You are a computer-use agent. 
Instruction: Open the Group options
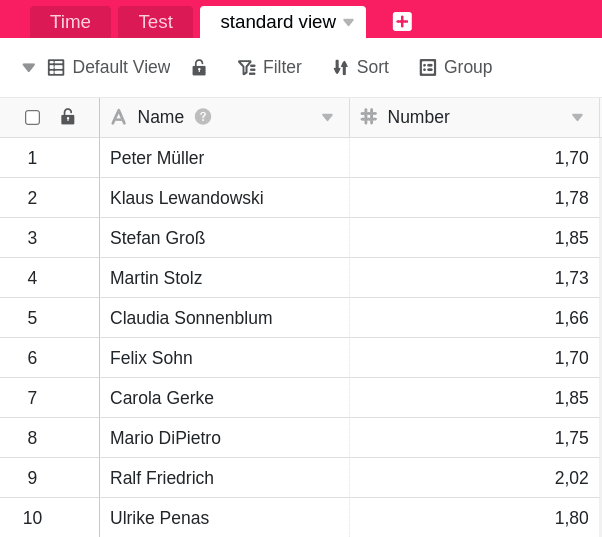[x=456, y=67]
